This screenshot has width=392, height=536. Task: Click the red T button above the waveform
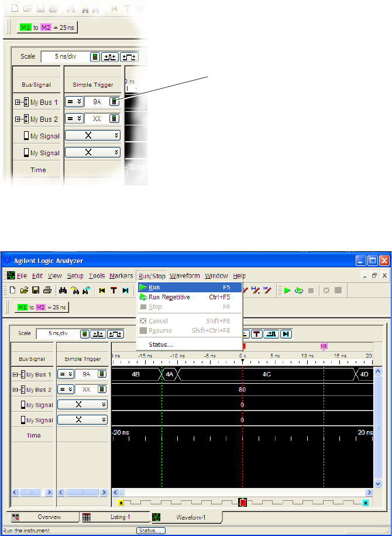point(257,334)
